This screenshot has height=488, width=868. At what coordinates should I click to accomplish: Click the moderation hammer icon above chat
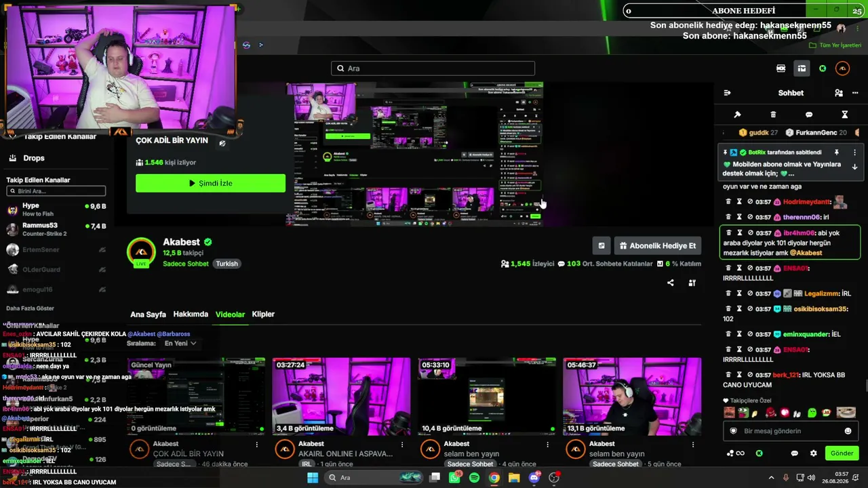pos(738,115)
